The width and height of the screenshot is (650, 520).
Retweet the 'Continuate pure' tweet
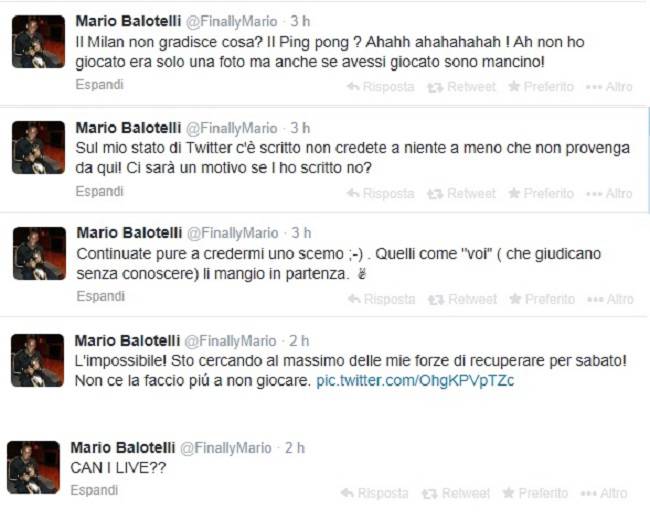461,299
